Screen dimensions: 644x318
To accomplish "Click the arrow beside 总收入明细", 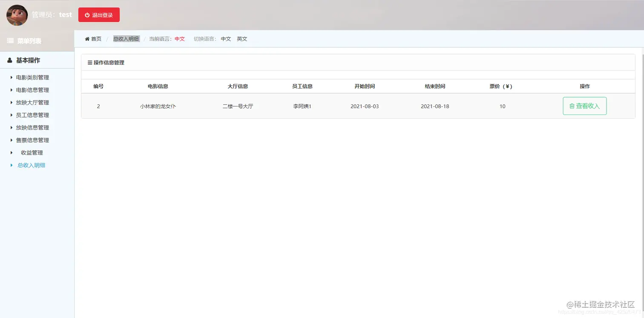I will (x=11, y=165).
